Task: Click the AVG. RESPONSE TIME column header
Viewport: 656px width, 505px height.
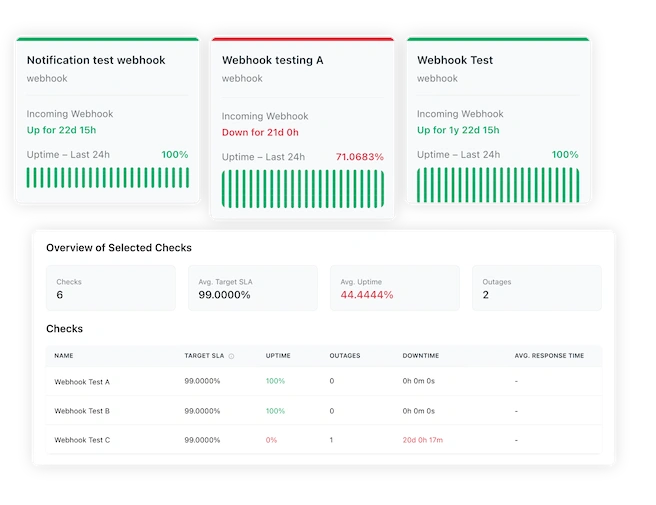Action: tap(548, 356)
